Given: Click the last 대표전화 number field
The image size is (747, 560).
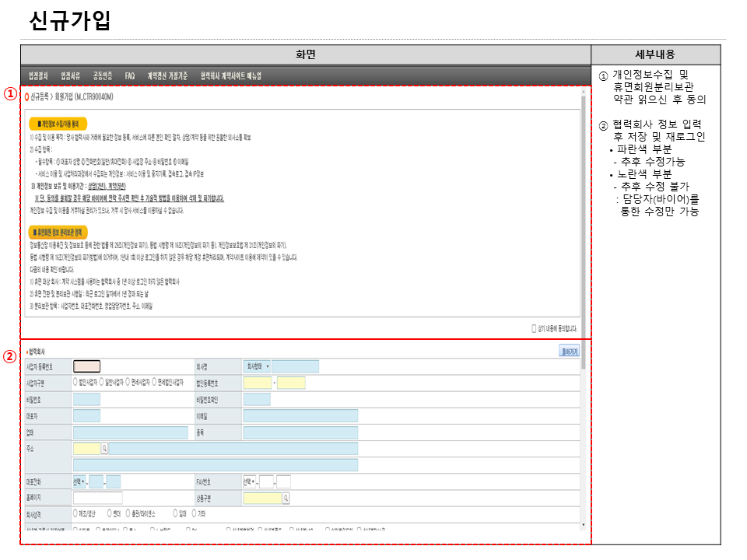Looking at the screenshot, I should tap(114, 482).
